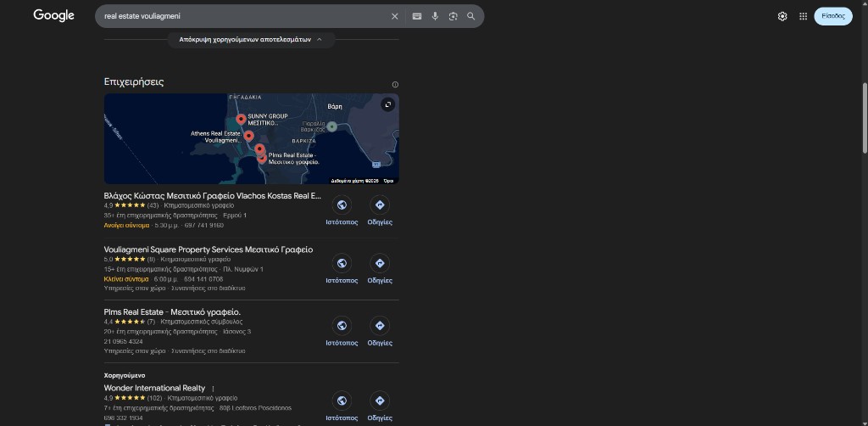
Task: Click the phone number 21 0965 4324
Action: click(123, 341)
